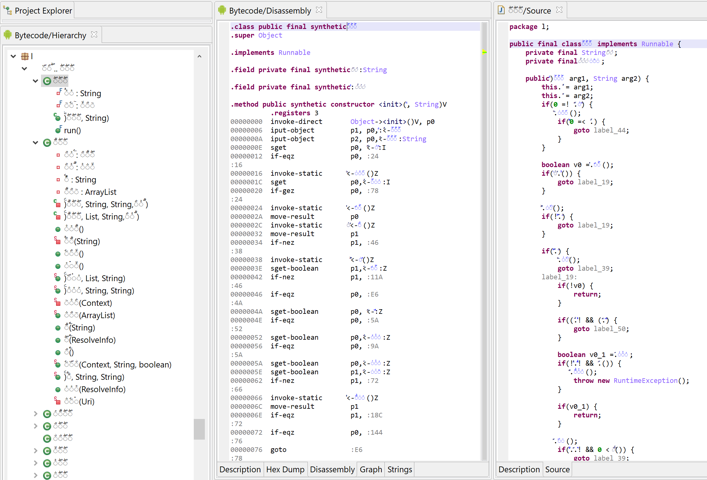
Task: Click the package icon of root node l
Action: [x=25, y=56]
